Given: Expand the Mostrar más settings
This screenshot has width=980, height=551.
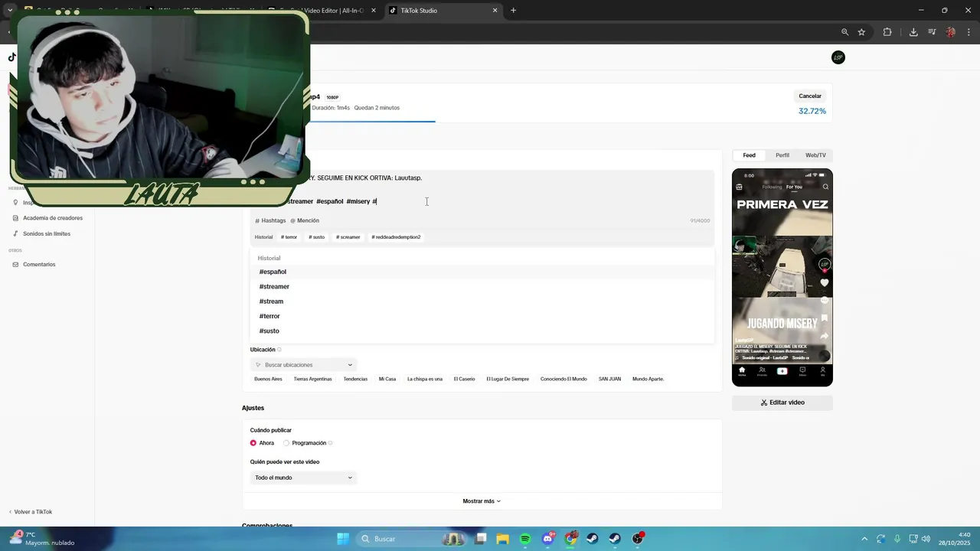Looking at the screenshot, I should 482,501.
